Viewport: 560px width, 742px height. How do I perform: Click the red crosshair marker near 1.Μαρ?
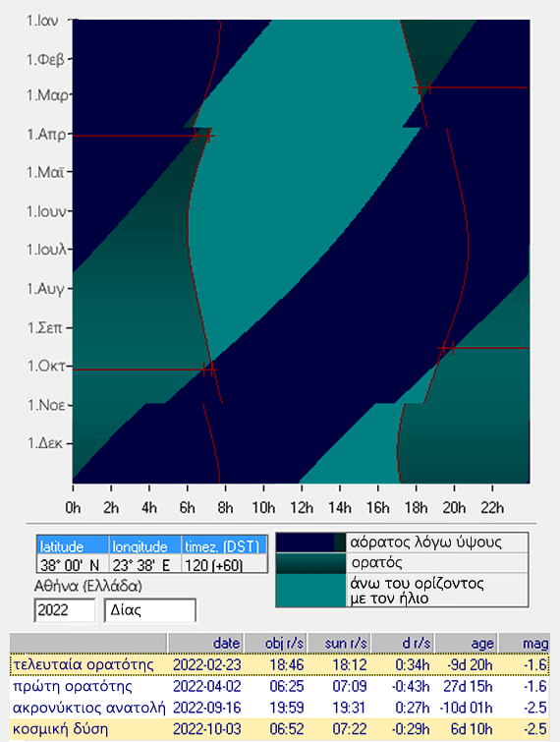423,87
